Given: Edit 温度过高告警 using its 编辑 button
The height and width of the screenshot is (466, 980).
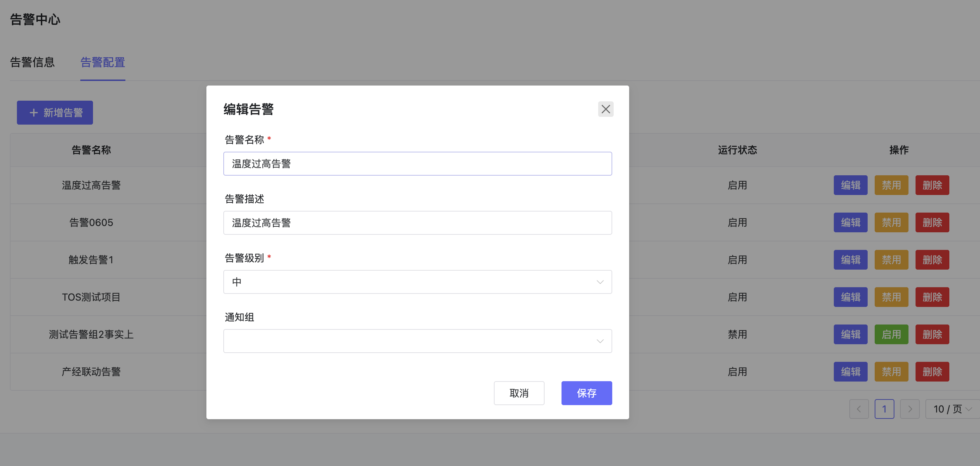Looking at the screenshot, I should pos(851,185).
